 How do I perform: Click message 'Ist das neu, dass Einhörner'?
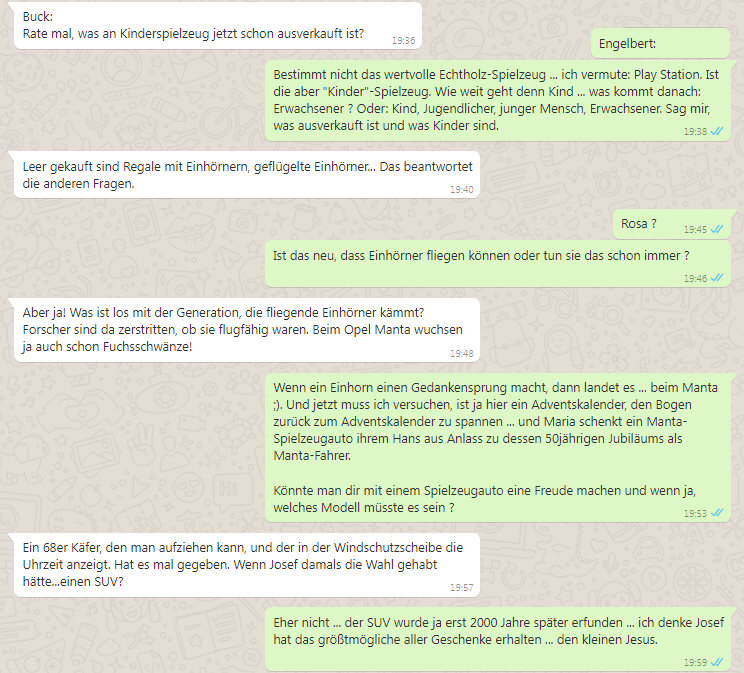(497, 264)
